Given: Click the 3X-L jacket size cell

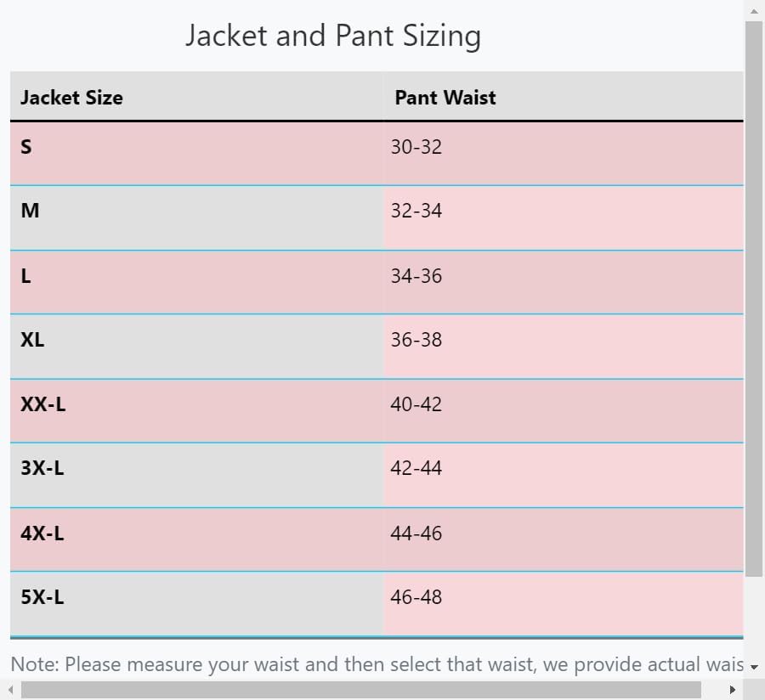Looking at the screenshot, I should point(196,475).
